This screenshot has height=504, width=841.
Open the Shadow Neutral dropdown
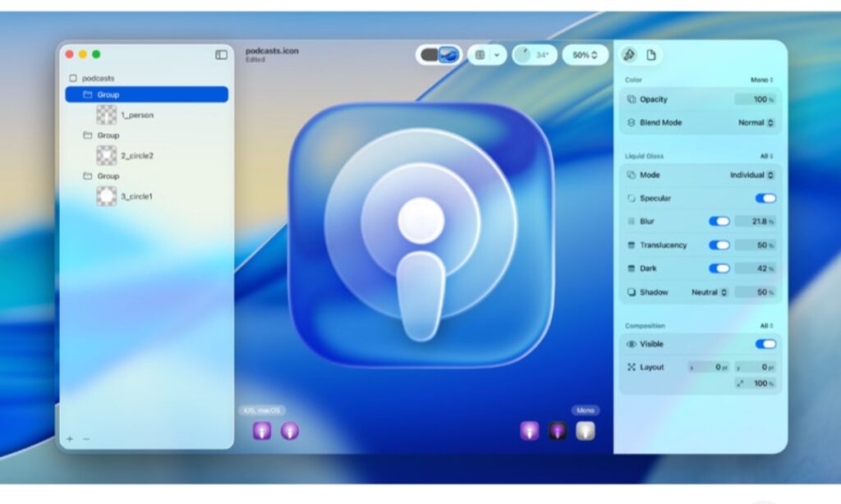709,292
